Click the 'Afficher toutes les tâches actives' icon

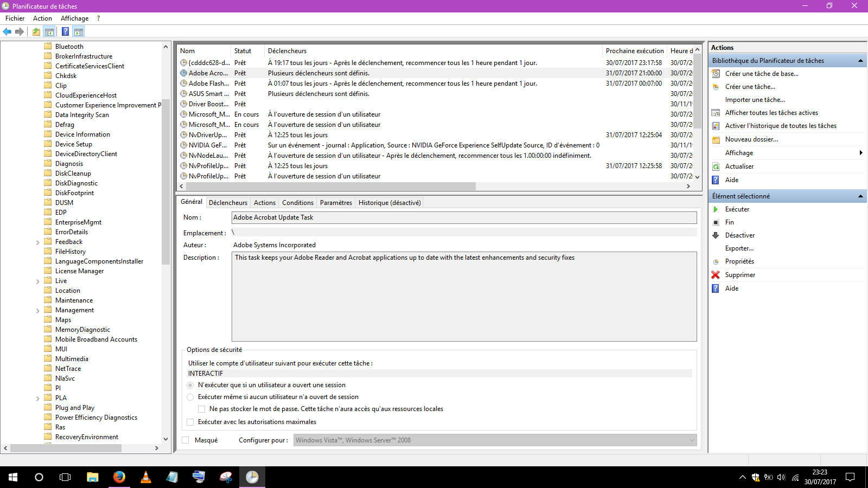(716, 113)
